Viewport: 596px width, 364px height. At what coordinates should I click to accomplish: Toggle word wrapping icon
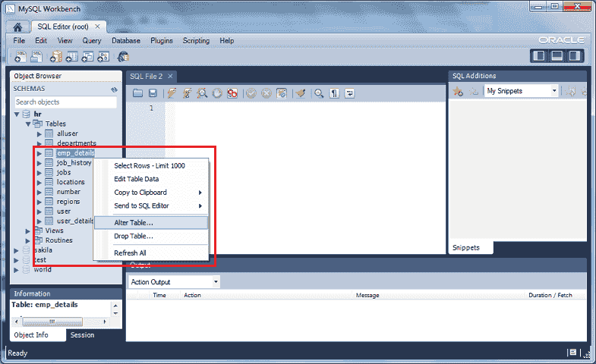tap(349, 93)
